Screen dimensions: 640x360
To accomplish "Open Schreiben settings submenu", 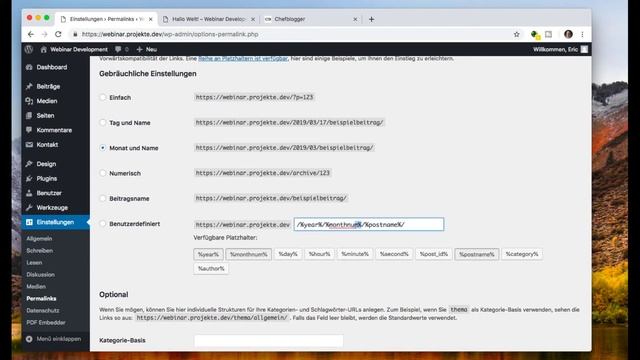I will click(40, 251).
